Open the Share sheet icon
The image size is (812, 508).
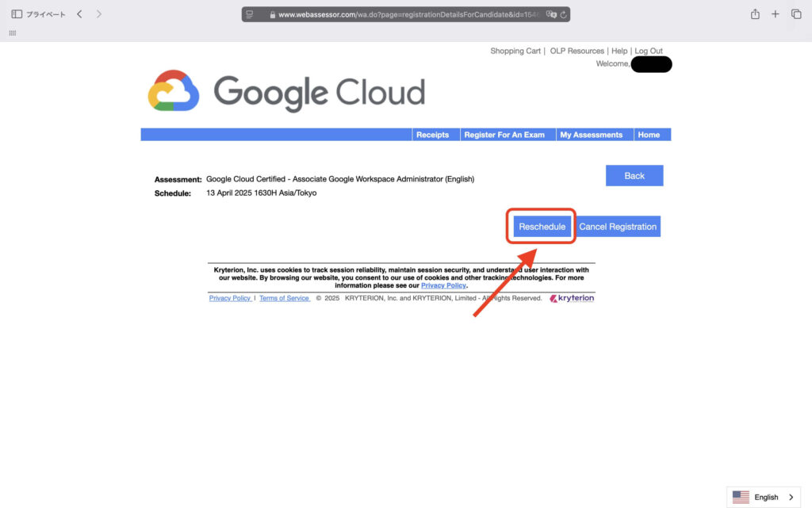point(755,14)
